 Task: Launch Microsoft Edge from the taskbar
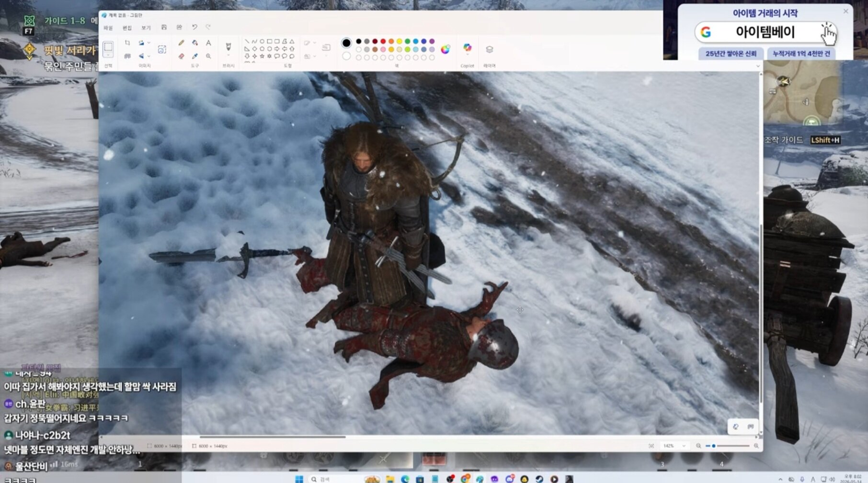(405, 479)
